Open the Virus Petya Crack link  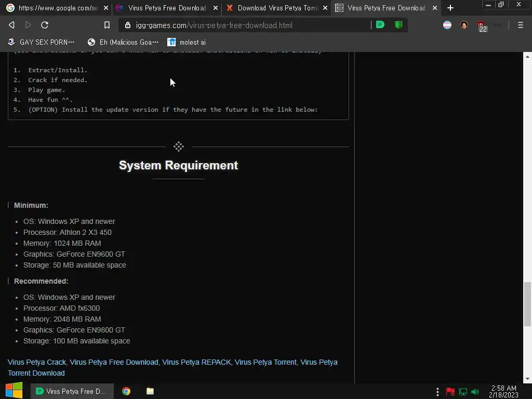click(x=37, y=362)
